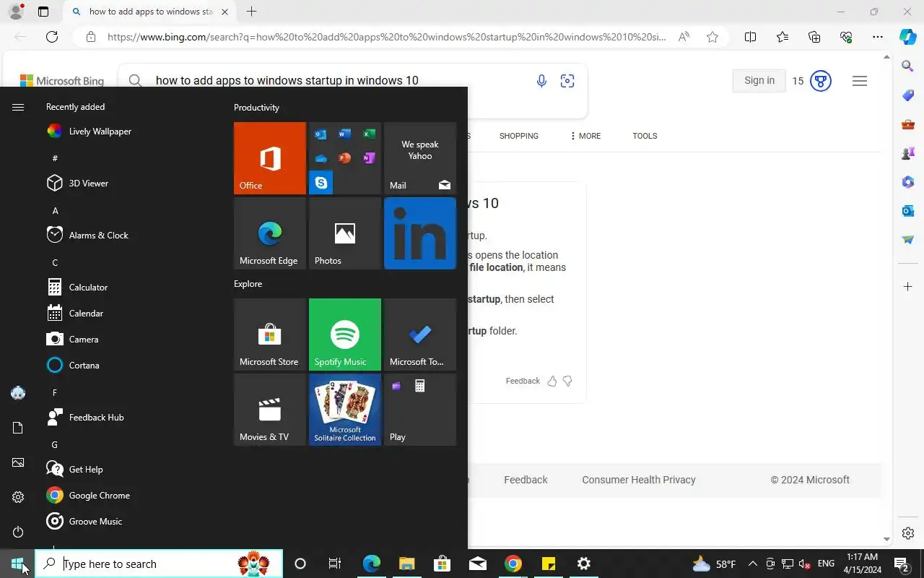
Task: Launch Google Chrome from app list
Action: 130,496
